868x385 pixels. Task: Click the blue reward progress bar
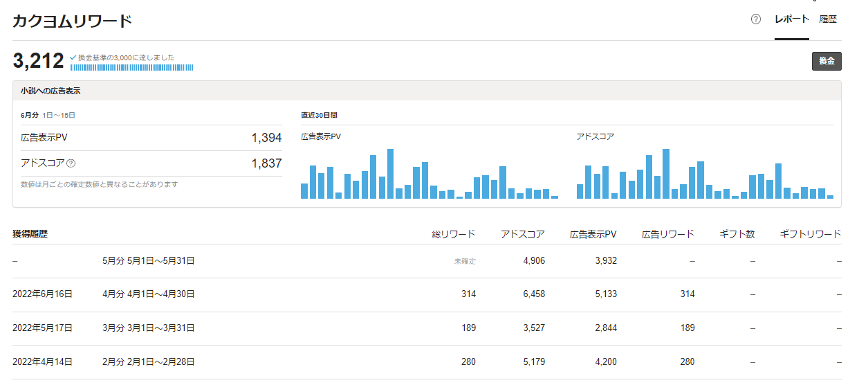click(x=131, y=67)
